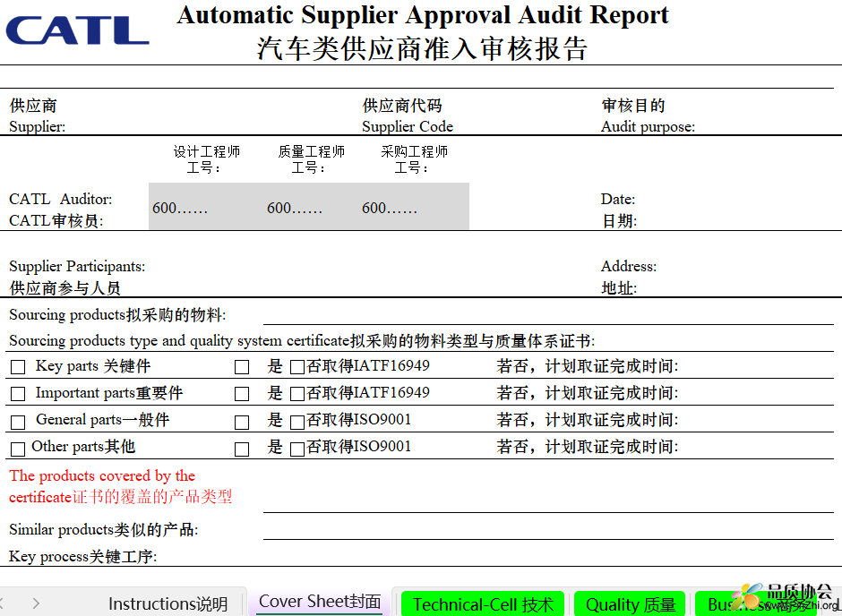Tick 是 checkbox in General parts row

[242, 422]
